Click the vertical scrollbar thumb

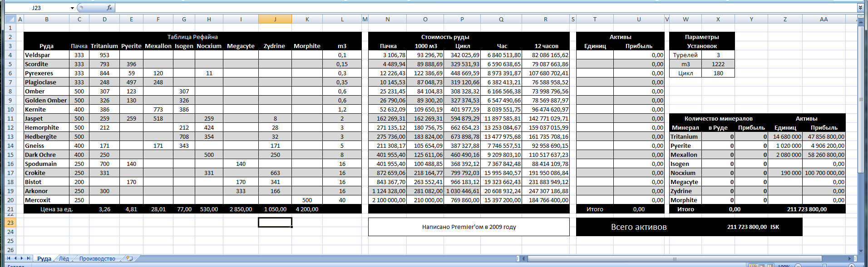click(x=861, y=100)
